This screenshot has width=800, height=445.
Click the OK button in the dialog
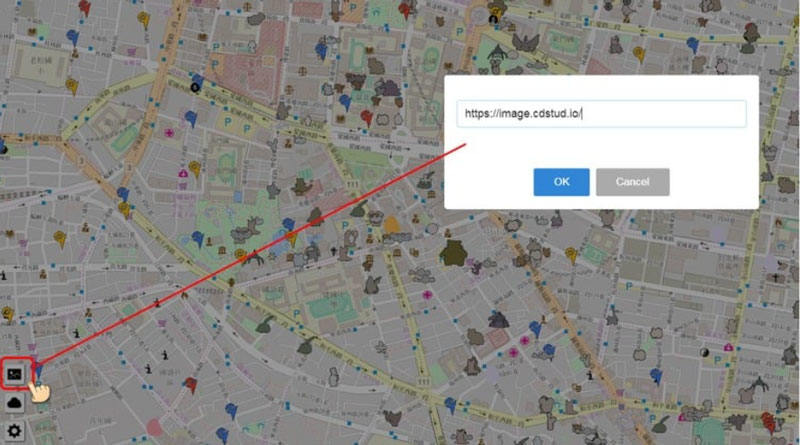pos(561,182)
